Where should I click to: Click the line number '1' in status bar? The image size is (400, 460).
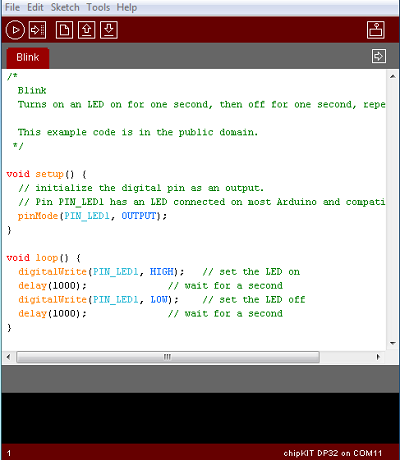9,453
